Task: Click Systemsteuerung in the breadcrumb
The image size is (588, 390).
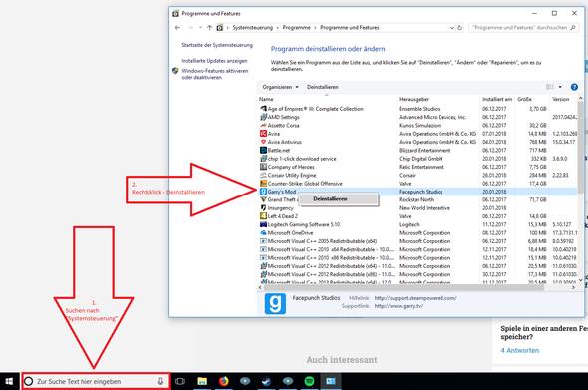Action: tap(253, 27)
